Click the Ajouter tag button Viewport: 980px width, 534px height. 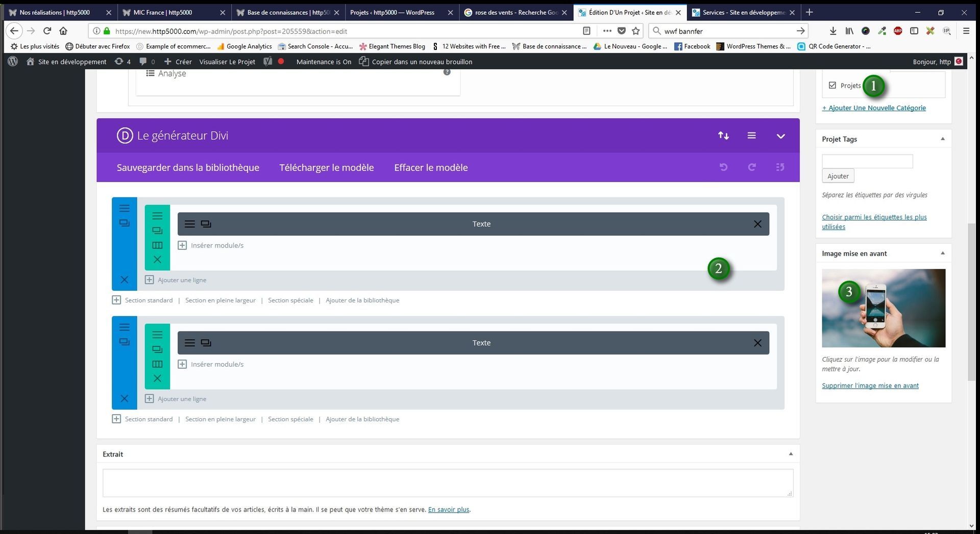coord(838,176)
